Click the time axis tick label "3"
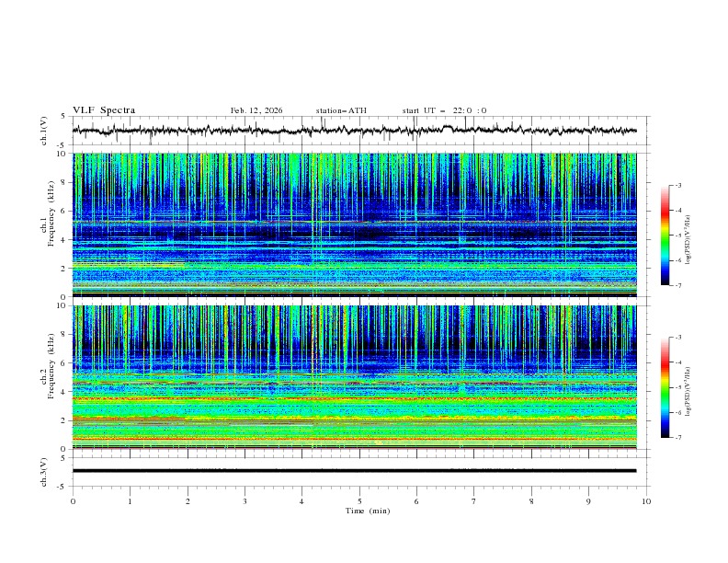 pos(245,501)
